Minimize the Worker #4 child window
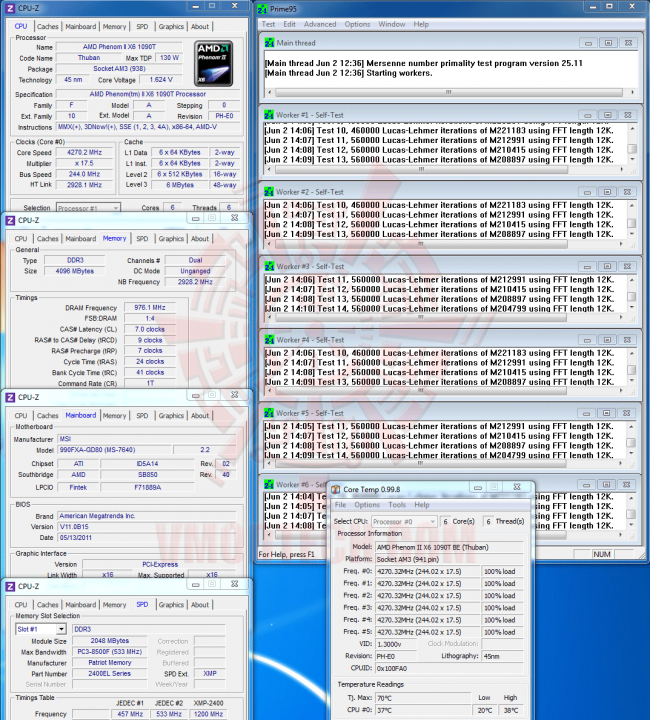This screenshot has height=720, width=650. point(588,340)
